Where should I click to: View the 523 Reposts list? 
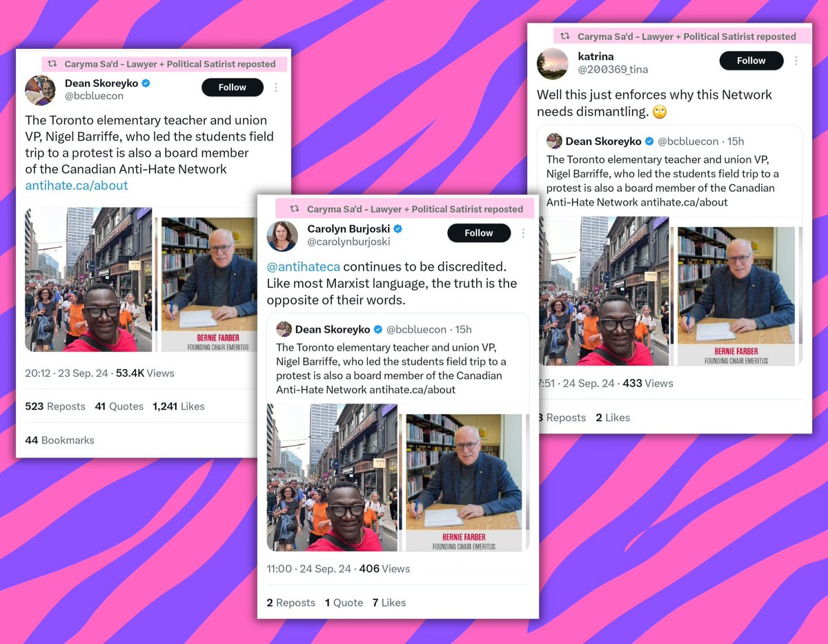55,407
